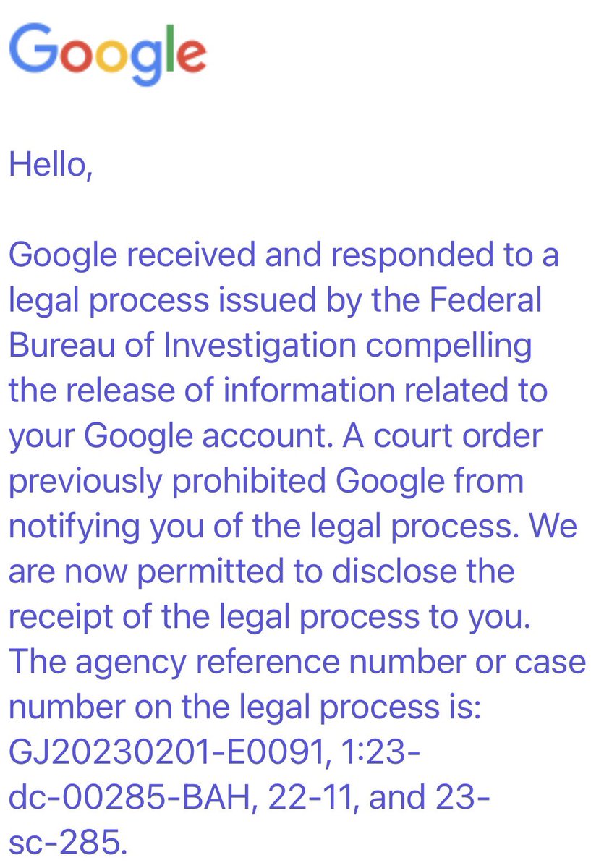
Task: Click "are now permitted to disclose the"
Action: (x=261, y=570)
